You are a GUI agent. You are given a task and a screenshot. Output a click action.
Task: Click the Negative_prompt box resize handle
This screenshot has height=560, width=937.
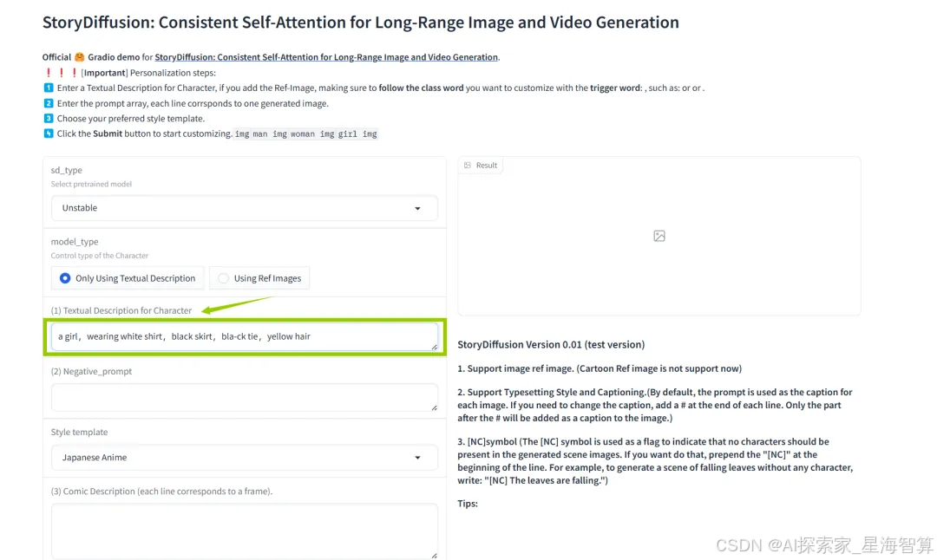pos(435,407)
